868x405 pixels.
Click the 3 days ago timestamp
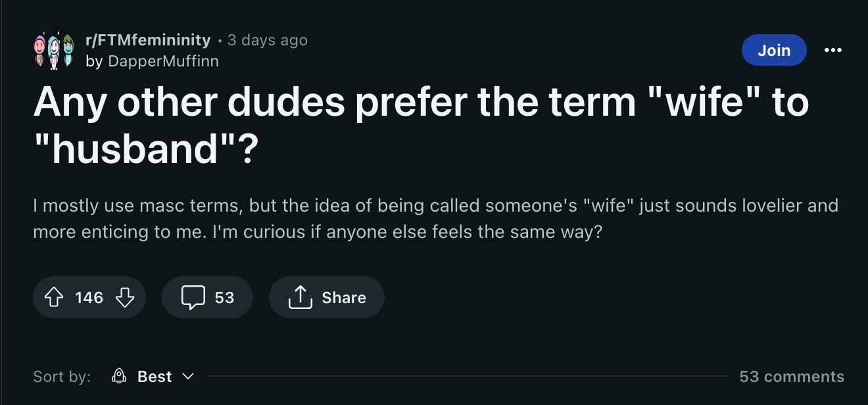tap(268, 40)
